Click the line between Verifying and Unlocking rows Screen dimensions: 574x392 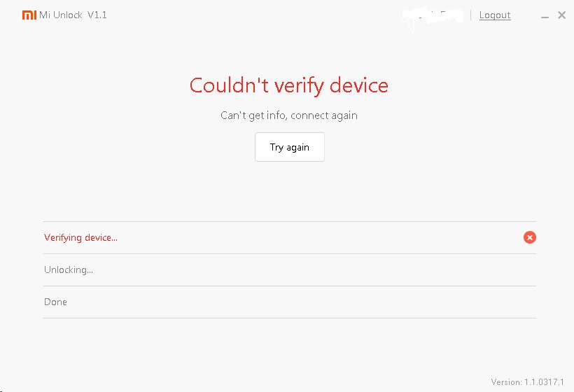pyautogui.click(x=289, y=253)
